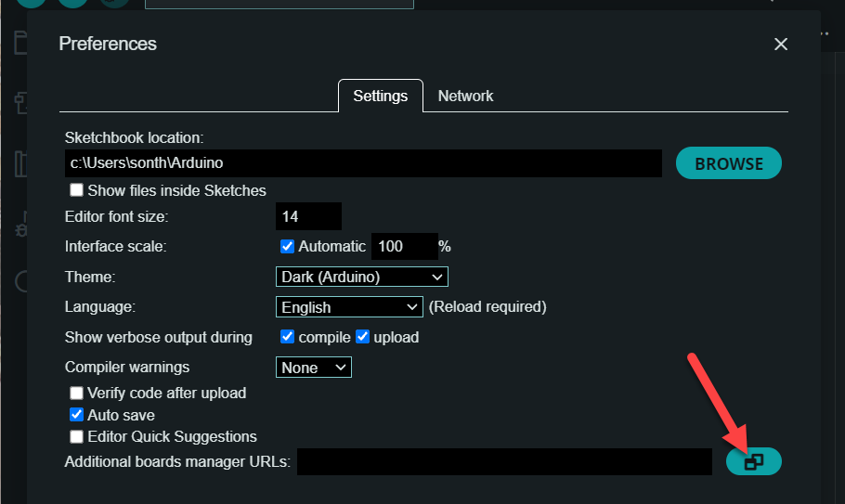Expand the Compiler warnings dropdown
Screen dimensions: 845x504
coord(314,368)
